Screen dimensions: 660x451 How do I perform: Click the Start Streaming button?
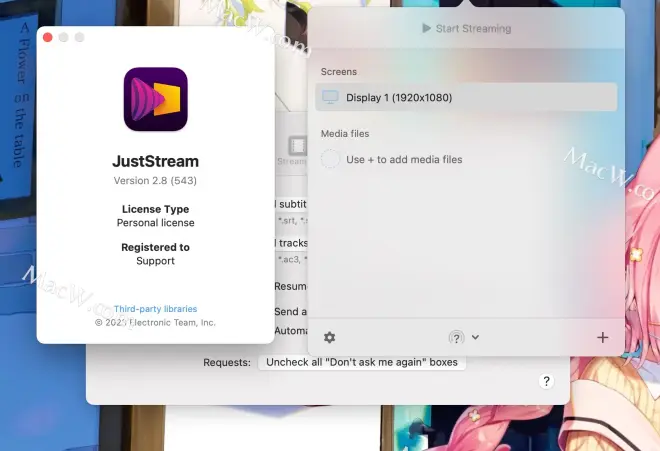point(466,29)
